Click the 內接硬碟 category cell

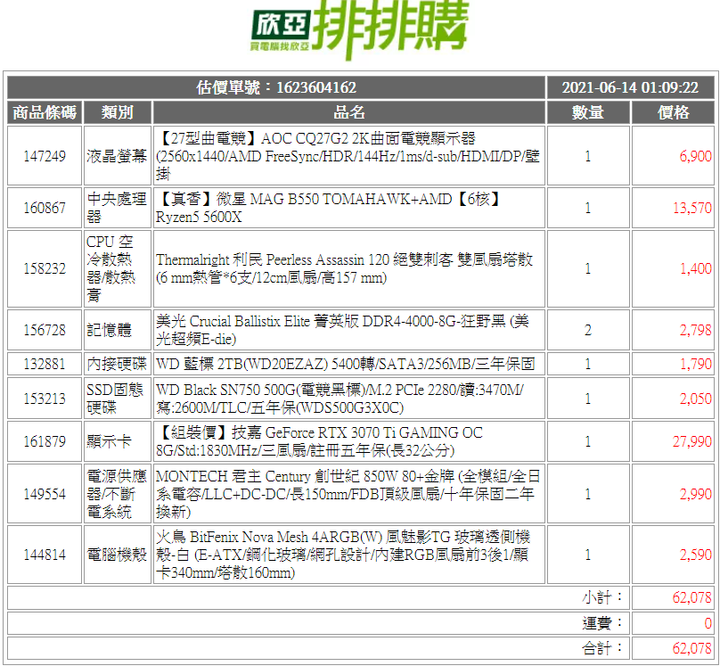tap(118, 364)
